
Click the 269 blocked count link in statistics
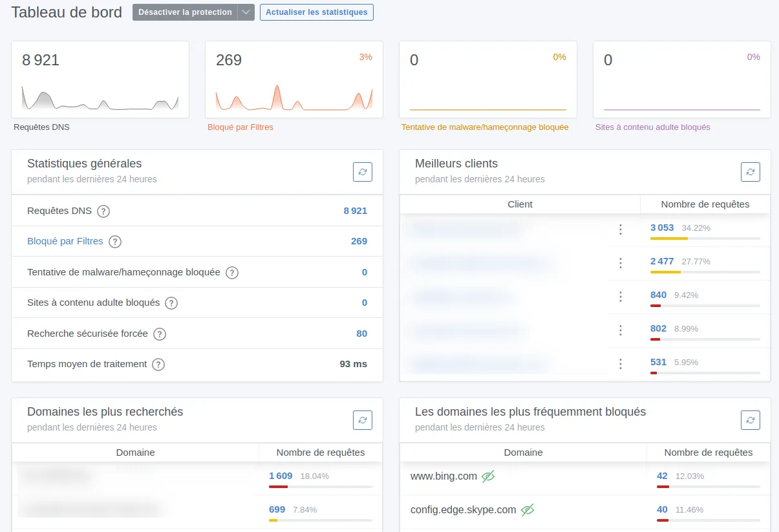[359, 241]
